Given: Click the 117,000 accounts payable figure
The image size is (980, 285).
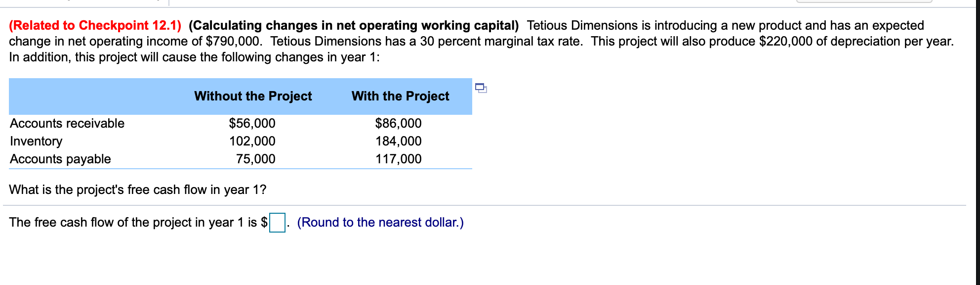Looking at the screenshot, I should [x=399, y=159].
